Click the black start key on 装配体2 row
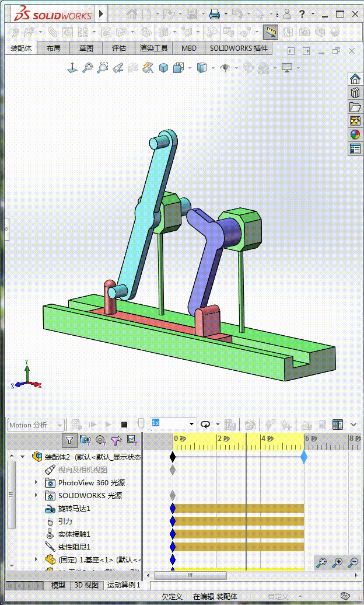364x605 pixels. [173, 457]
